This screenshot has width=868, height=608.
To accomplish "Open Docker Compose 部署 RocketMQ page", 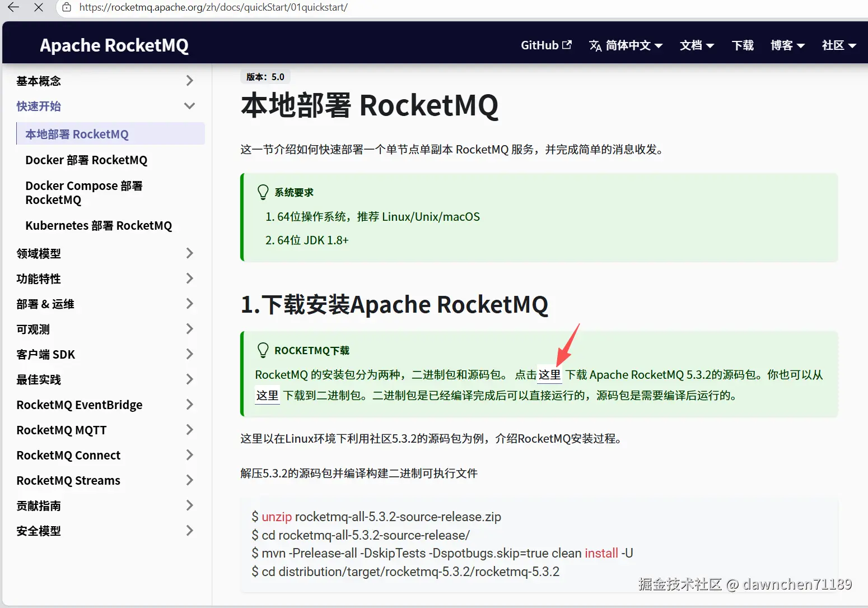I will coord(84,193).
